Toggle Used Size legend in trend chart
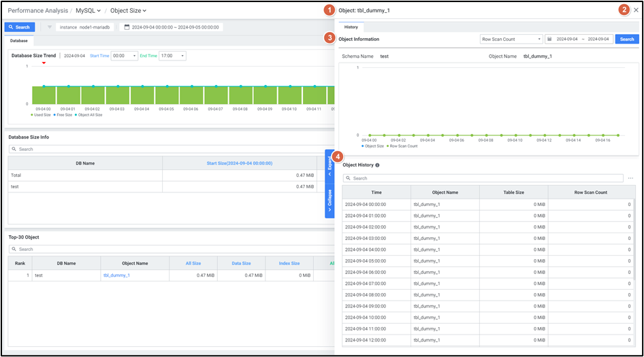Image resolution: width=644 pixels, height=357 pixels. pos(42,115)
